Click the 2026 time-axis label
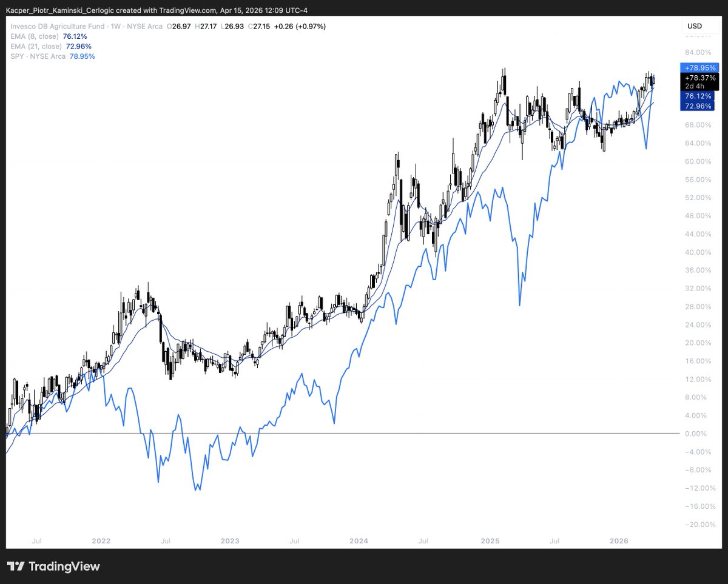728x584 pixels. (618, 540)
